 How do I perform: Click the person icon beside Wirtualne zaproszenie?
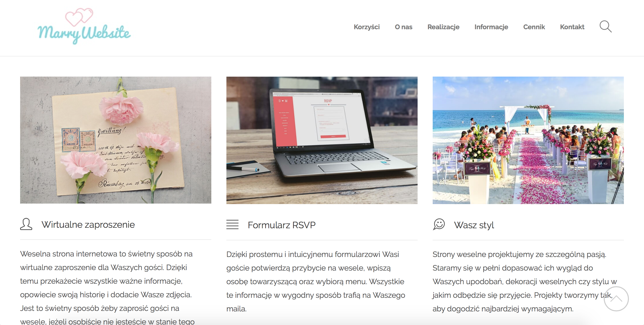coord(26,224)
